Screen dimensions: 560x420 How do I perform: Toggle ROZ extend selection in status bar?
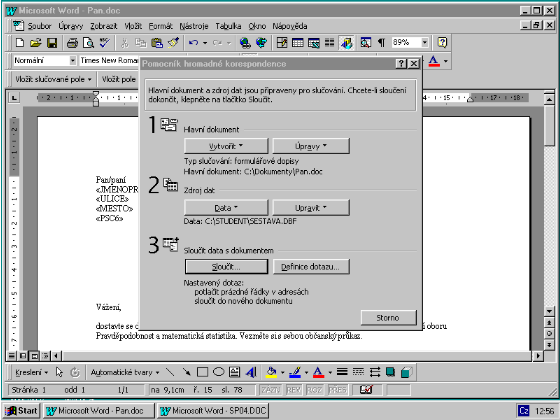pos(314,390)
